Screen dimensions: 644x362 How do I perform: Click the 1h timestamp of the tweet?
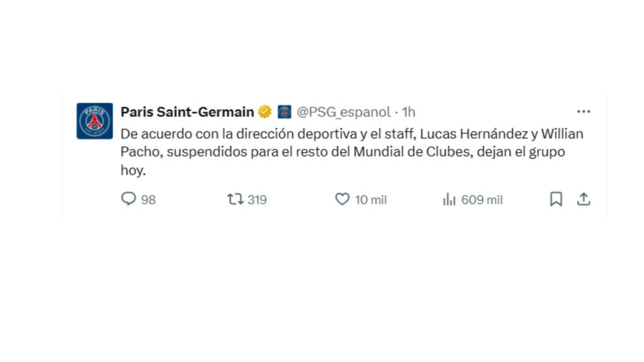coord(409,112)
